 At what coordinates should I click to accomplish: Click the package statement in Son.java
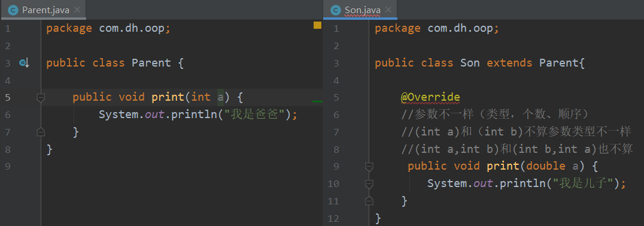[436, 29]
